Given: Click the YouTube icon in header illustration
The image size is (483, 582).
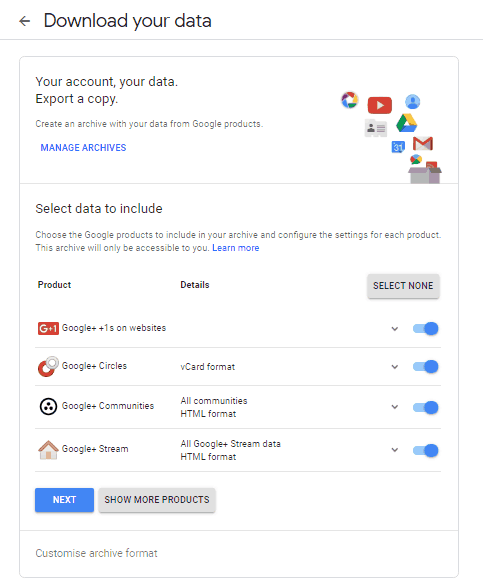Looking at the screenshot, I should (x=379, y=105).
